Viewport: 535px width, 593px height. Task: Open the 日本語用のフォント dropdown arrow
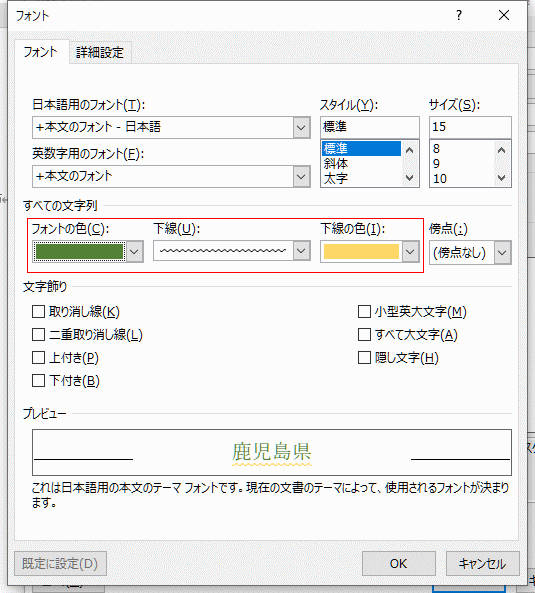301,127
